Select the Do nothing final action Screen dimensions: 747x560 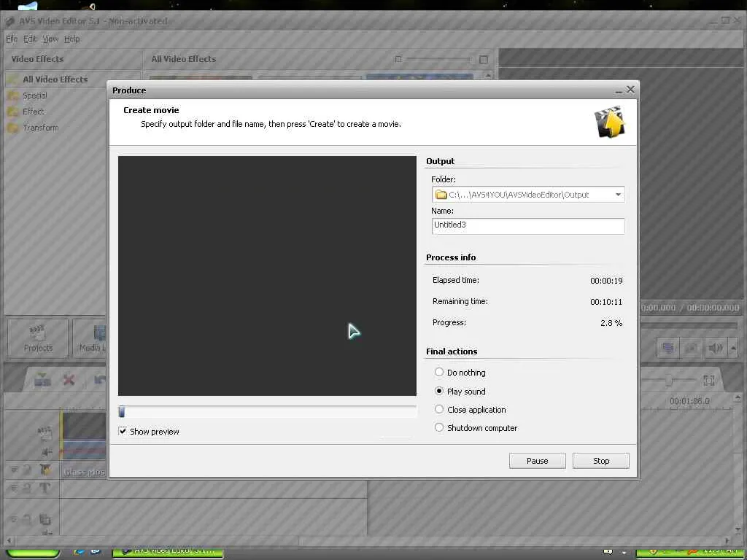pos(438,372)
